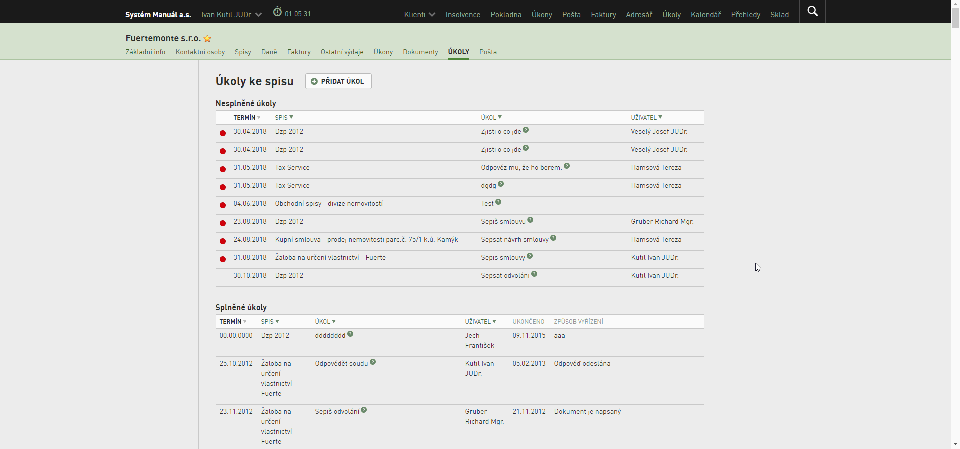Expand the Ivan Kutil JUDr. user dropdown
This screenshot has width=960, height=449.
point(232,14)
